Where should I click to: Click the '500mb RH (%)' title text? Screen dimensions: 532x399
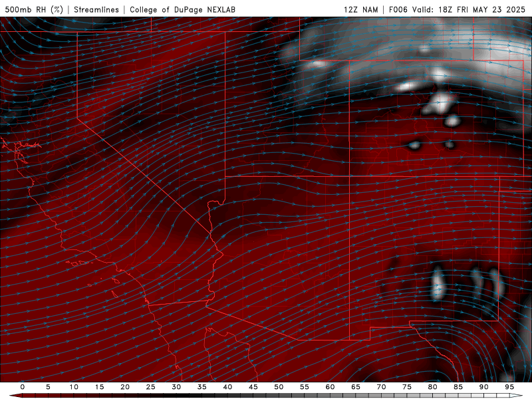pos(34,9)
